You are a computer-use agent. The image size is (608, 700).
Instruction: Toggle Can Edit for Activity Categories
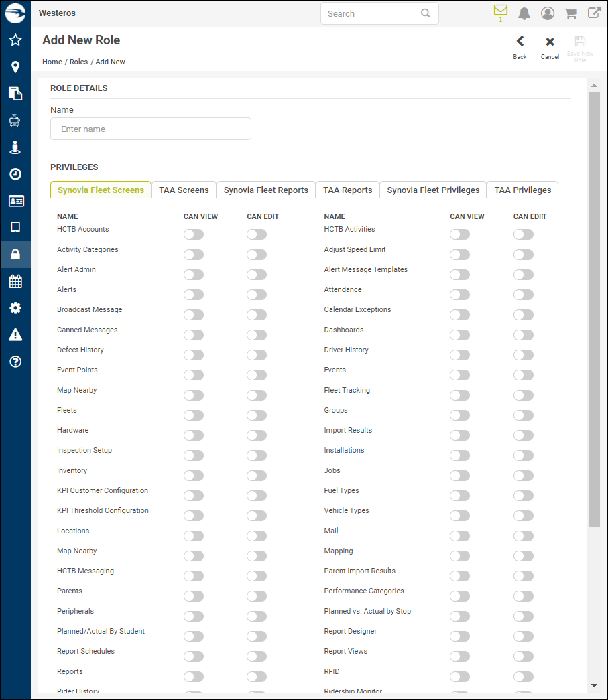pyautogui.click(x=257, y=255)
